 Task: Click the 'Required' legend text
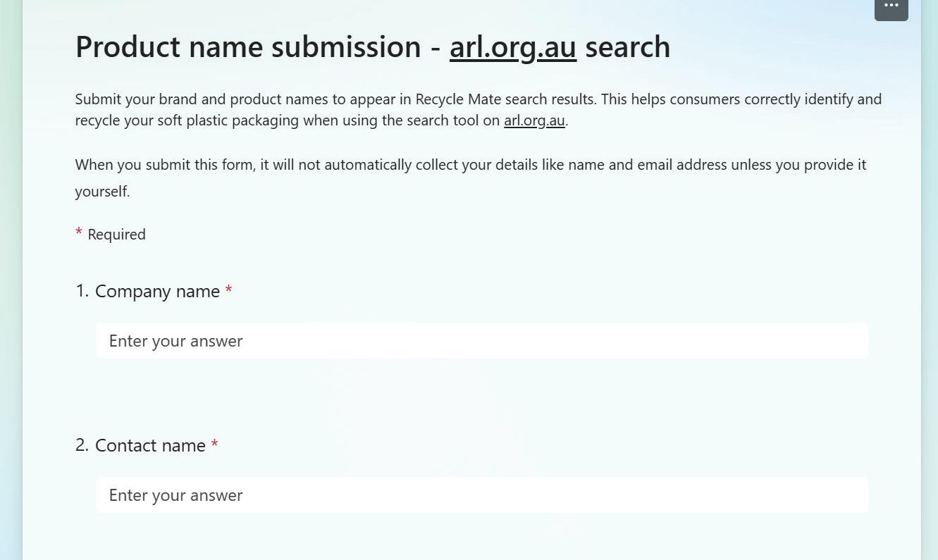(x=116, y=235)
